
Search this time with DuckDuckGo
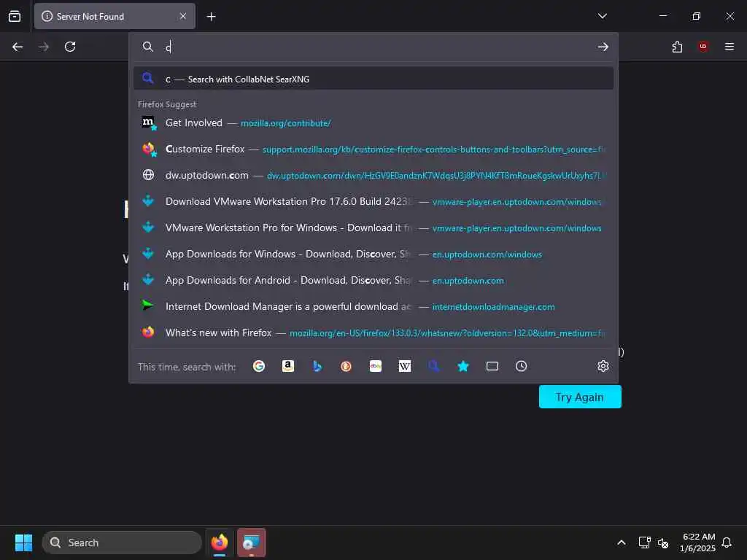[347, 366]
